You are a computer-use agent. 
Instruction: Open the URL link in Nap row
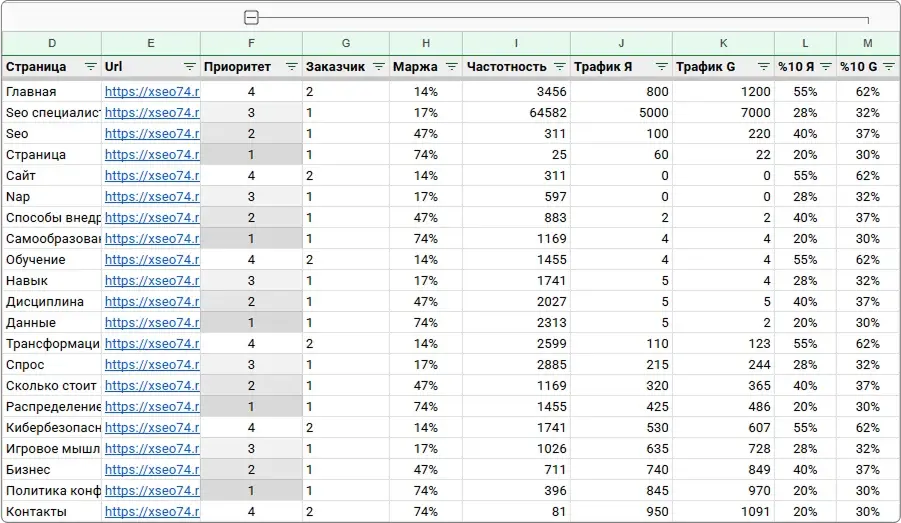(x=152, y=197)
